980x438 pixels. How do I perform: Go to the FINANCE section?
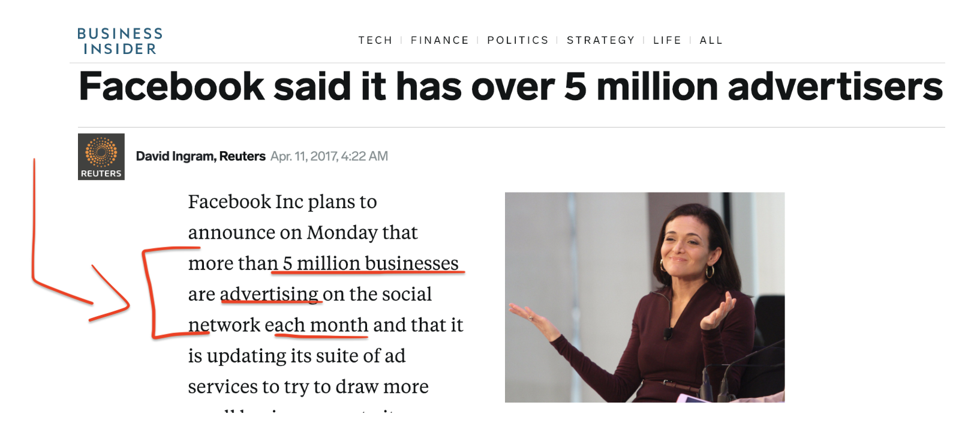click(440, 40)
